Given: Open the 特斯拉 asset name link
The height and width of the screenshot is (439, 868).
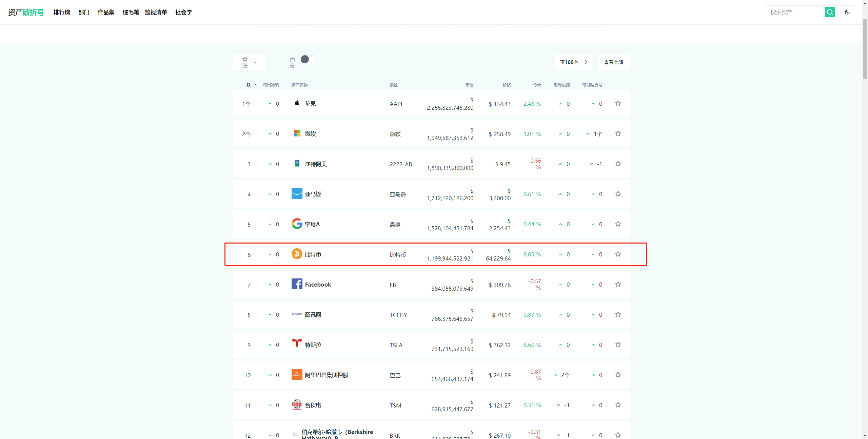Looking at the screenshot, I should tap(313, 345).
